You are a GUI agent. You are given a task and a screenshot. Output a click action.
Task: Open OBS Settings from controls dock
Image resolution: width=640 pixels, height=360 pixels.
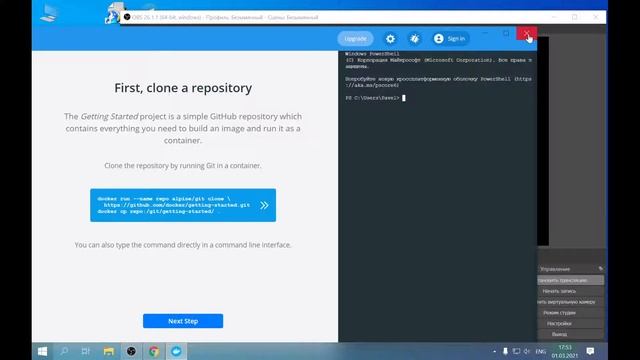[571, 324]
